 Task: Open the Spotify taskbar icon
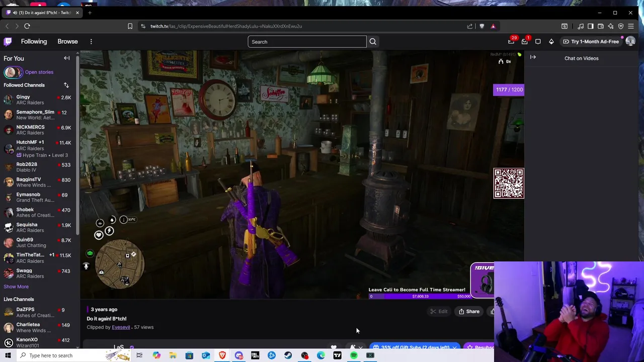tap(354, 355)
